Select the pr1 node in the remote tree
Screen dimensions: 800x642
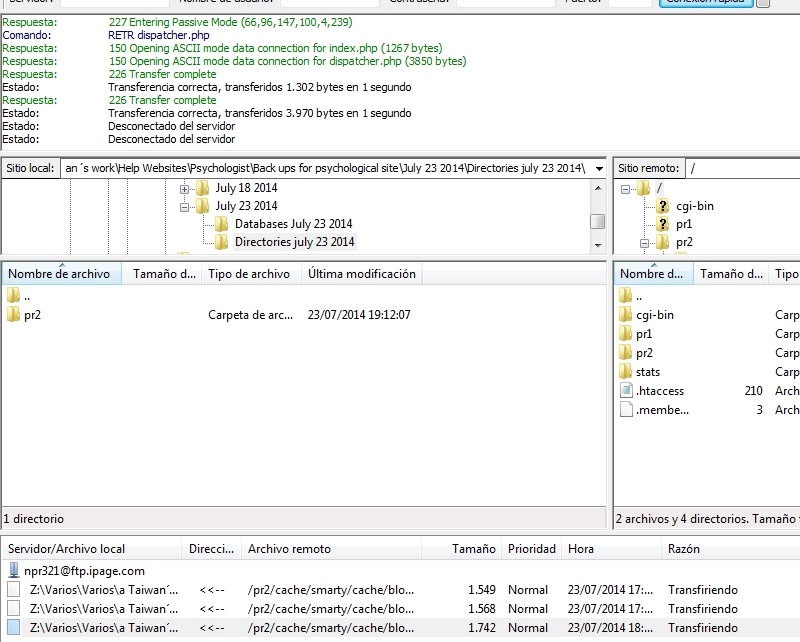[684, 224]
